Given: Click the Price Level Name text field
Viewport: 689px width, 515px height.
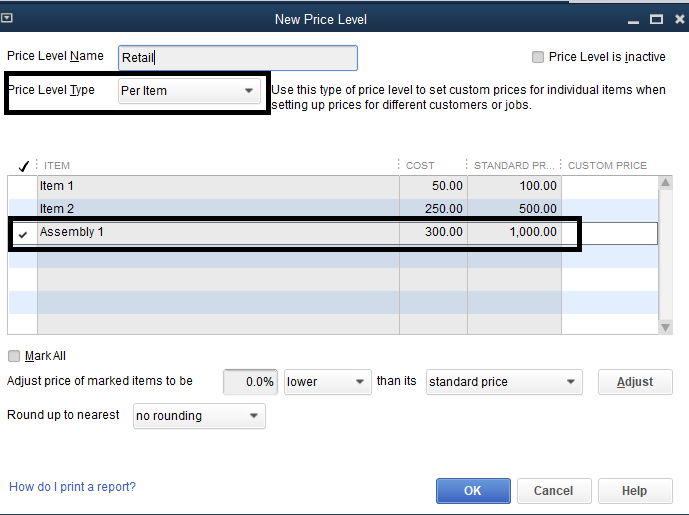Looking at the screenshot, I should click(237, 58).
